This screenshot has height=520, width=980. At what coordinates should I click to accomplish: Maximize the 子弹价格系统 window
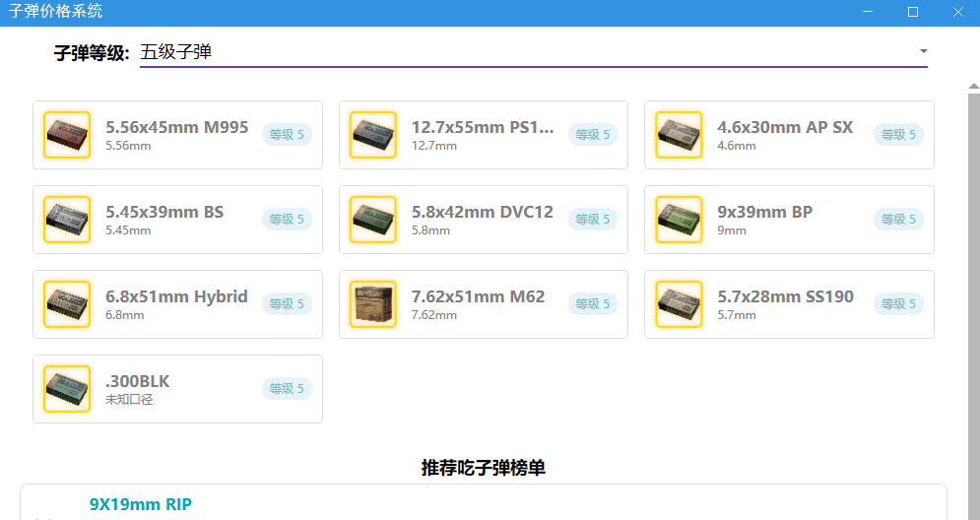[912, 12]
